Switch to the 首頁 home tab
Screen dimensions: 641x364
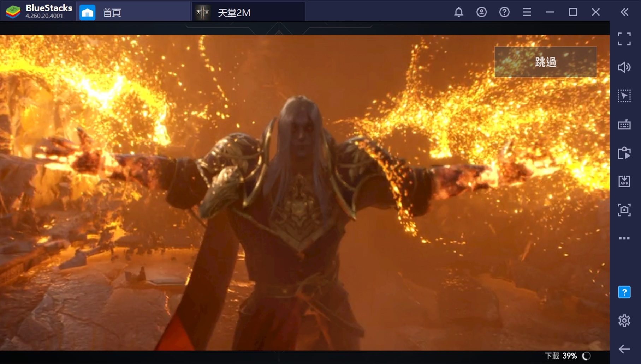click(x=133, y=12)
